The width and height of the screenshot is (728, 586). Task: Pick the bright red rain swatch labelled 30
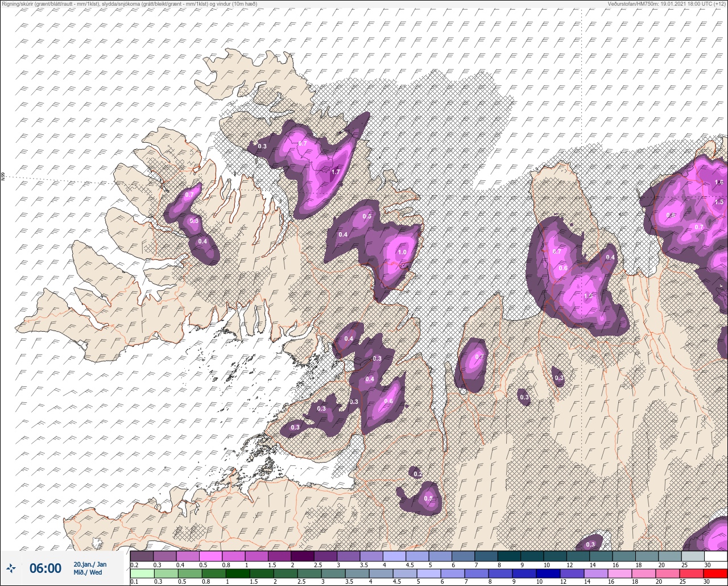[x=715, y=573]
